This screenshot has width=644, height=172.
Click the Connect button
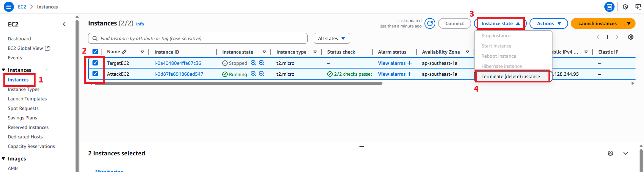point(454,23)
